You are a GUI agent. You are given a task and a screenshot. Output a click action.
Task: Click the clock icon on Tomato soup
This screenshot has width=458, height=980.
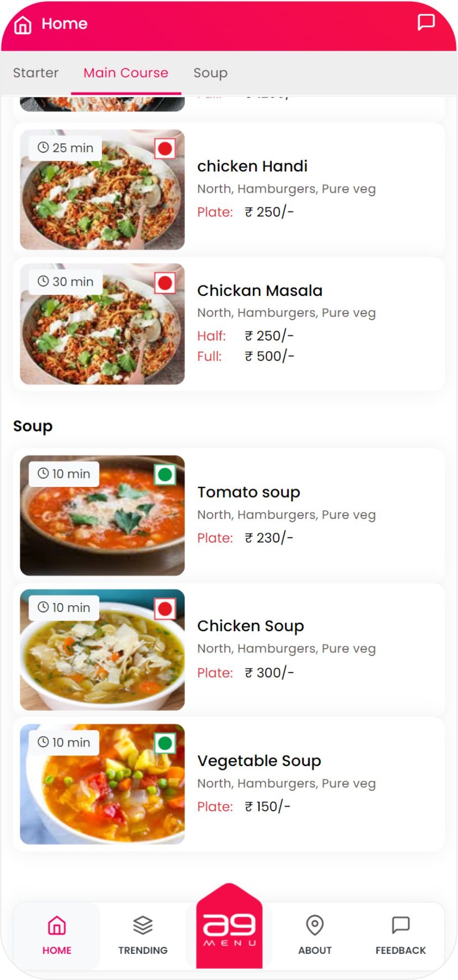tap(44, 474)
